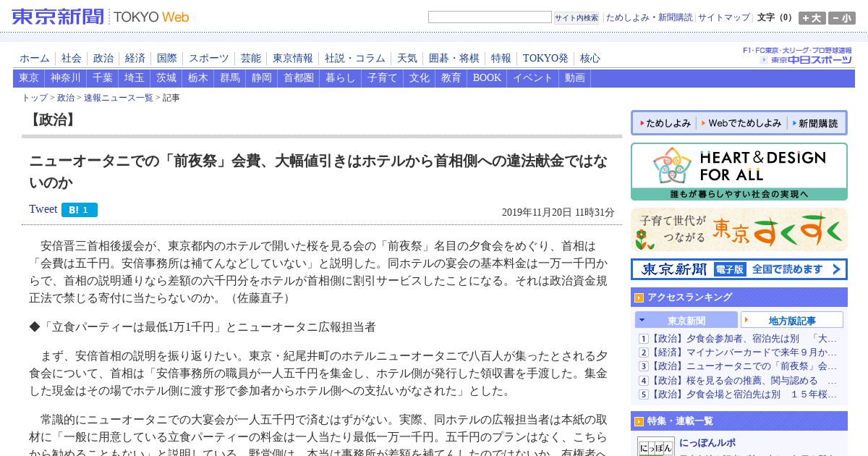The height and width of the screenshot is (456, 868).
Task: Open the 社会 menu item
Action: click(72, 59)
